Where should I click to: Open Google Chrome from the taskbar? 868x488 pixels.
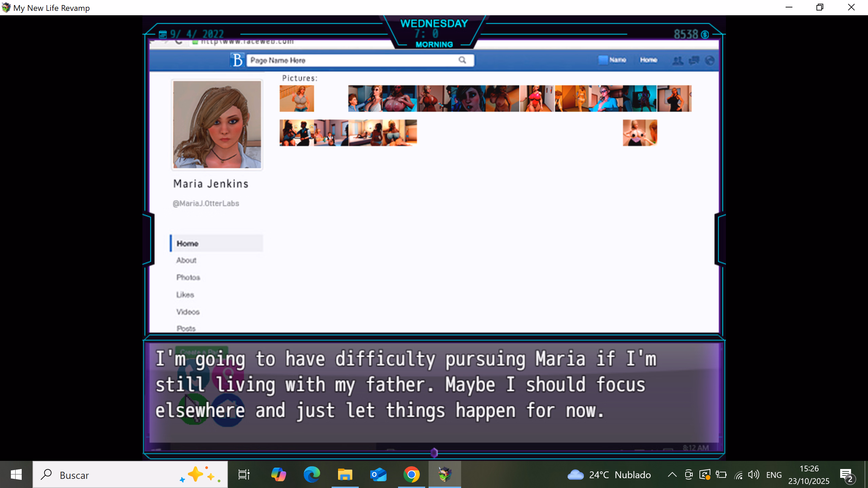pyautogui.click(x=411, y=474)
